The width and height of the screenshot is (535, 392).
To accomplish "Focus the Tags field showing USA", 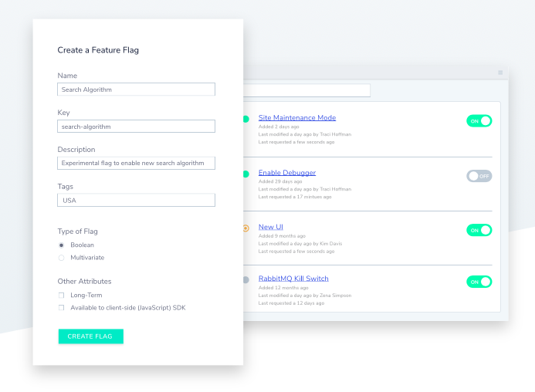I will coord(136,201).
